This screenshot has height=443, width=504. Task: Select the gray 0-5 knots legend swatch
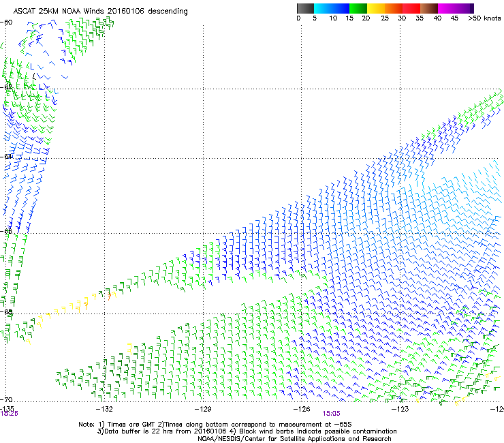pyautogui.click(x=305, y=8)
